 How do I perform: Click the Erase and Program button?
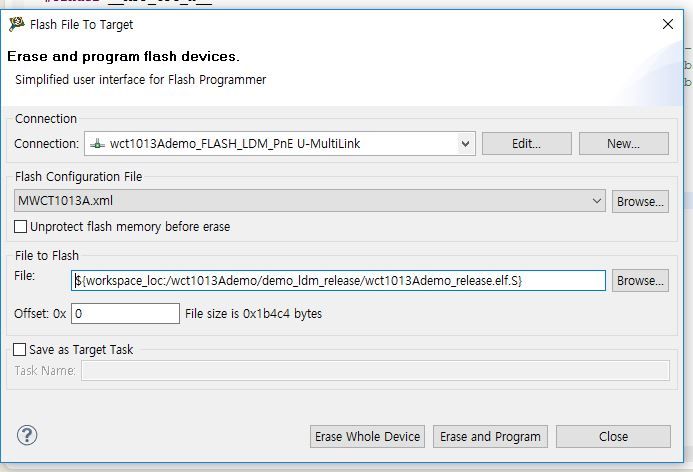coord(490,436)
